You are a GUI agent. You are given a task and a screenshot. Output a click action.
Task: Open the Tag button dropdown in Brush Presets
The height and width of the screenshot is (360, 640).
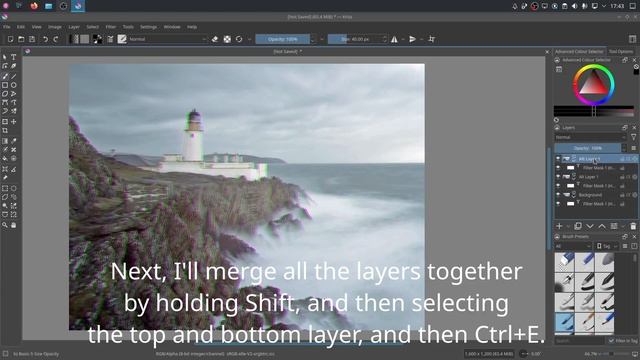pos(607,246)
